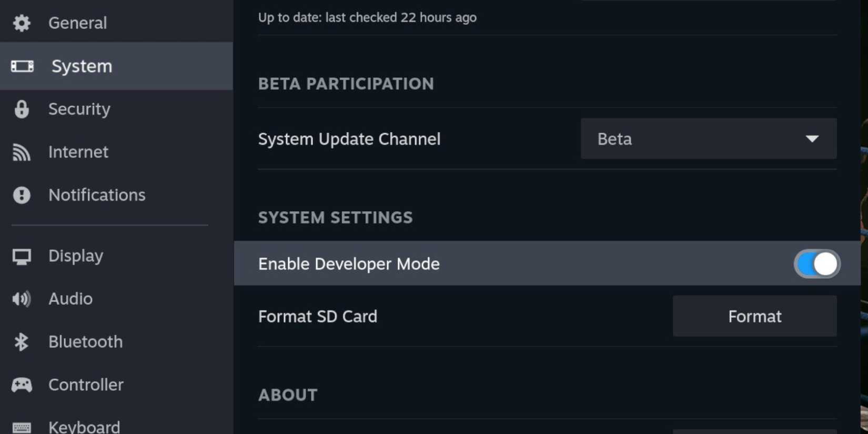Image resolution: width=868 pixels, height=434 pixels.
Task: Open the System Update Channel dropdown
Action: 708,138
